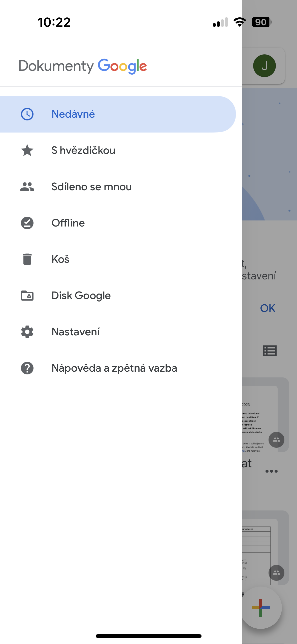Image resolution: width=297 pixels, height=644 pixels.
Task: Click the Google Drive folder icon
Action: (27, 296)
